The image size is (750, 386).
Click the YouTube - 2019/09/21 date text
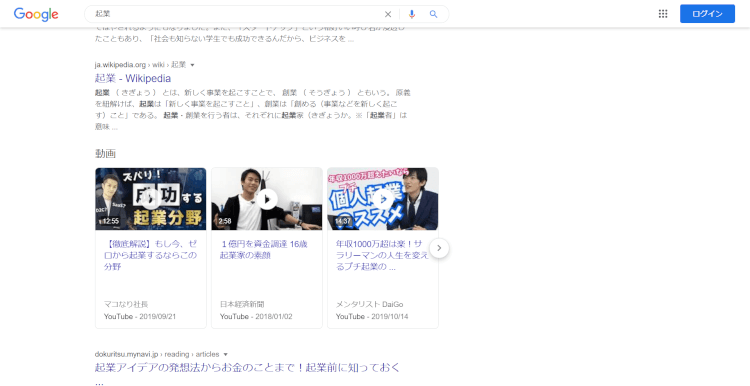pyautogui.click(x=140, y=317)
